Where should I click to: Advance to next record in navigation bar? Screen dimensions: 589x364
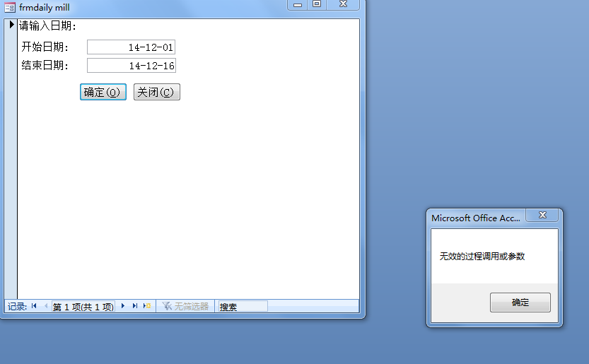123,306
